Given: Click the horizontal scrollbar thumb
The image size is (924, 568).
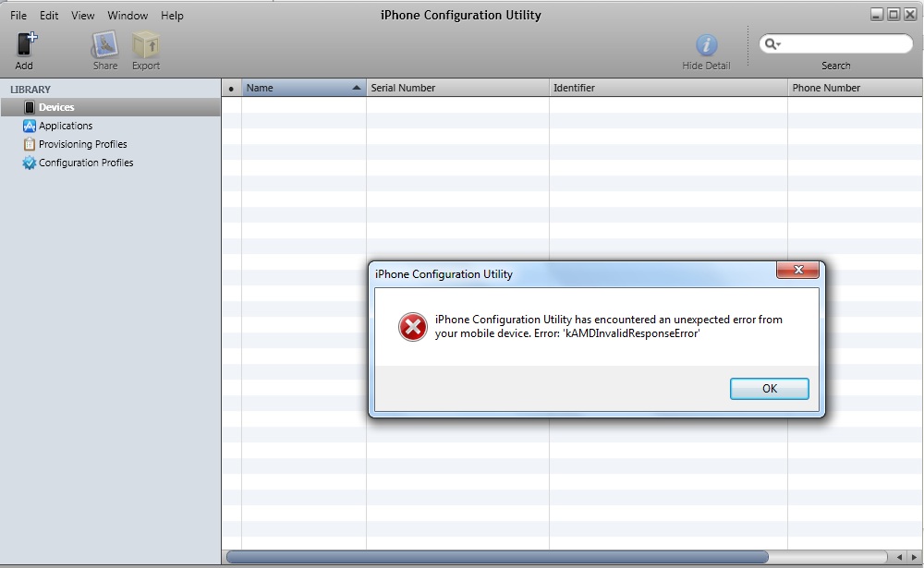Looking at the screenshot, I should [497, 557].
